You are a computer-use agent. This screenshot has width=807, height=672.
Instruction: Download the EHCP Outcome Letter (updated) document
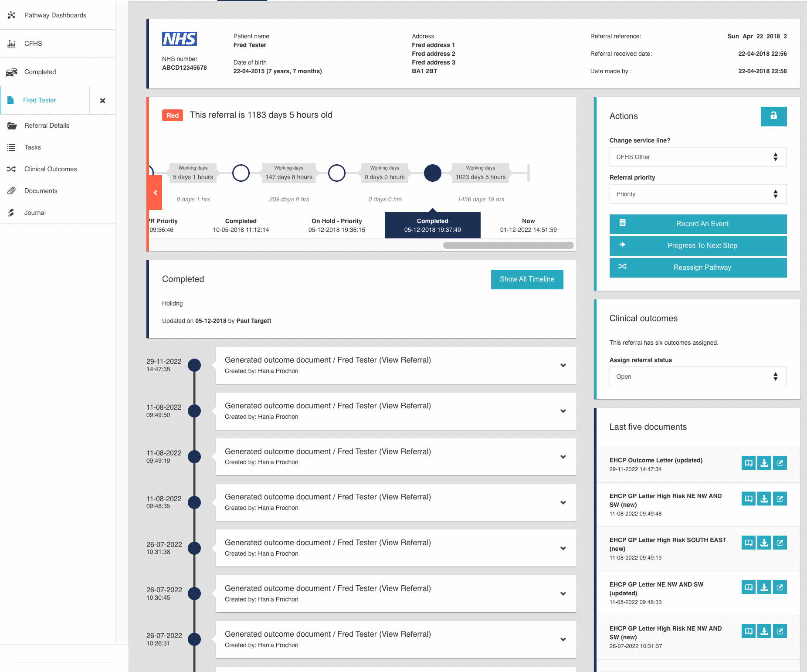click(x=764, y=463)
